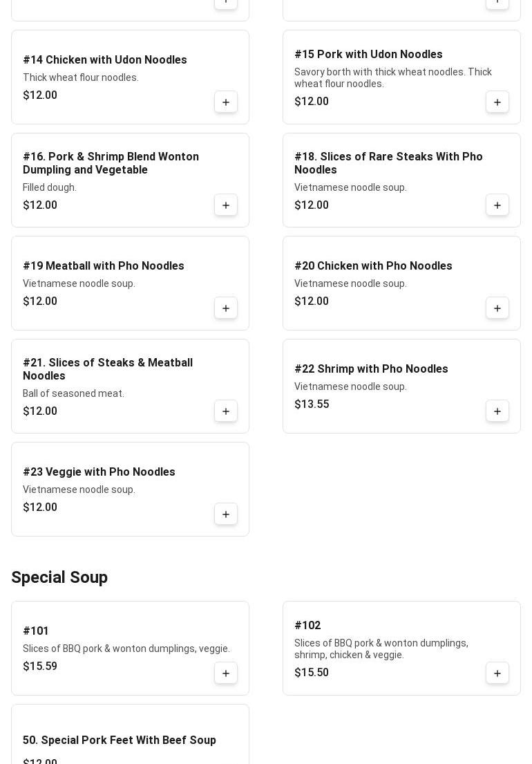532x764 pixels.
Task: Add #23 Veggie with Pho Noodles
Action: point(226,514)
